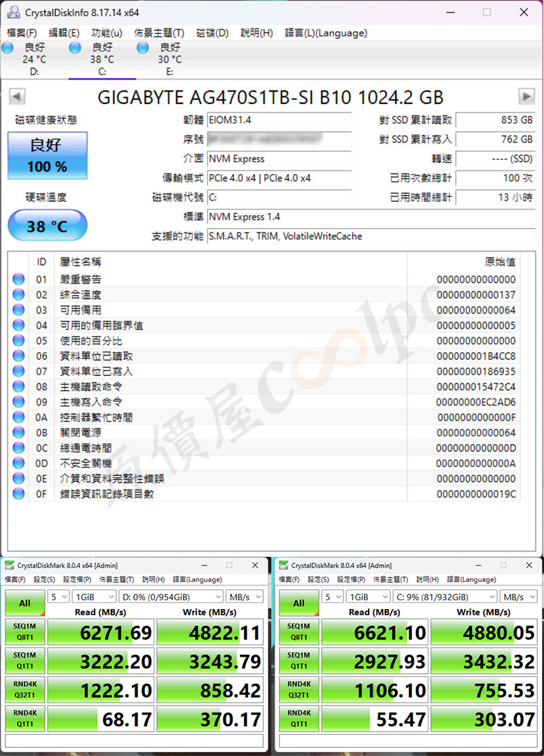Start RND4K Q1T1 test in D: window

(x=24, y=719)
